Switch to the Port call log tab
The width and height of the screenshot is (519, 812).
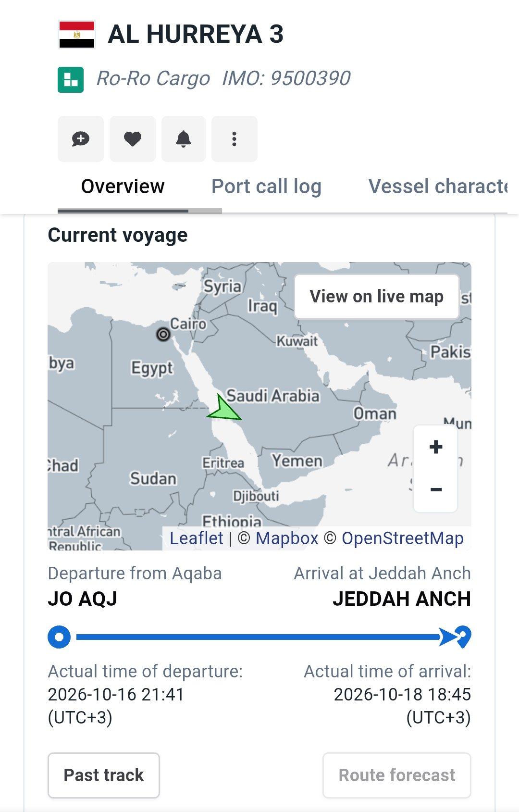[x=266, y=187]
